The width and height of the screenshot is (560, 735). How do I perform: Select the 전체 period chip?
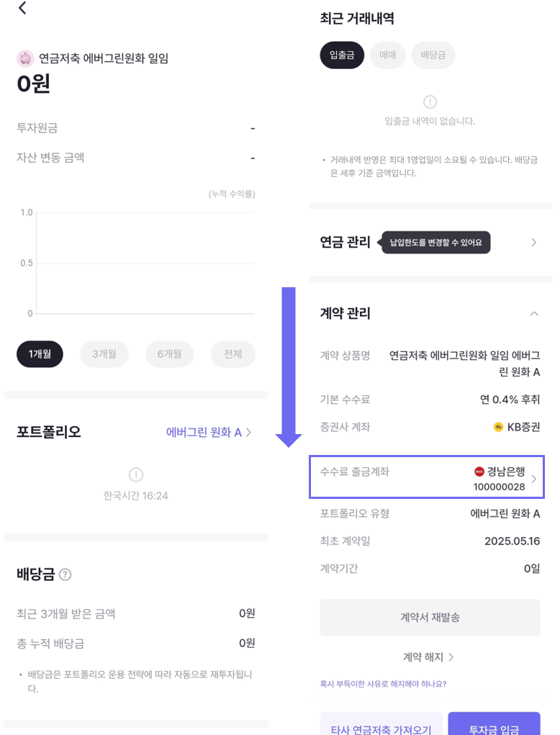[x=232, y=354]
